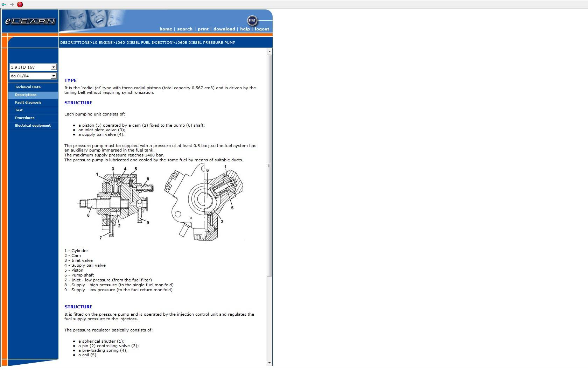This screenshot has width=588, height=378.
Task: Click the vertical scrollbar thumb
Action: pyautogui.click(x=269, y=165)
